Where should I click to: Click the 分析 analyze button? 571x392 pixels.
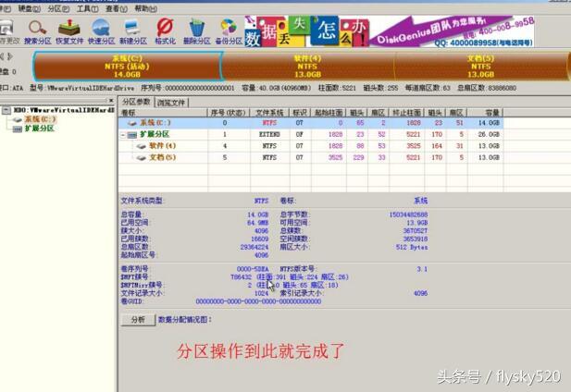coord(138,320)
